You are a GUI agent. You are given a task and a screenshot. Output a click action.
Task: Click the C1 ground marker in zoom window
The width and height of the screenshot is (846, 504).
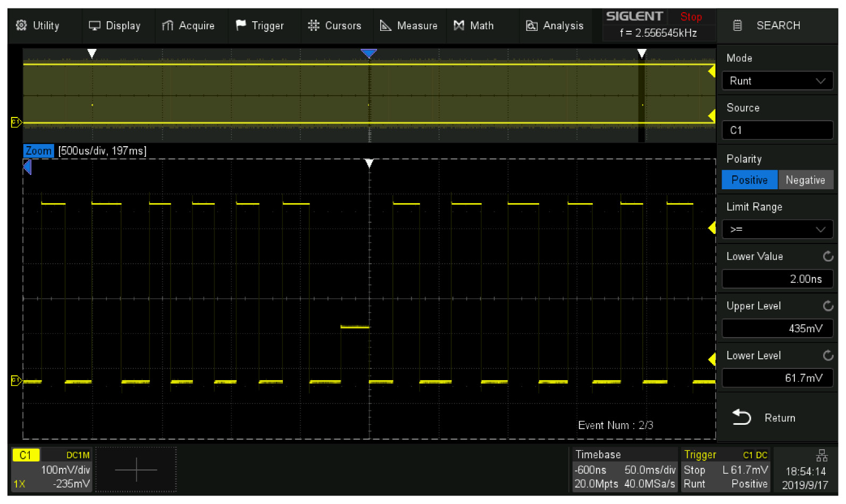click(x=16, y=380)
